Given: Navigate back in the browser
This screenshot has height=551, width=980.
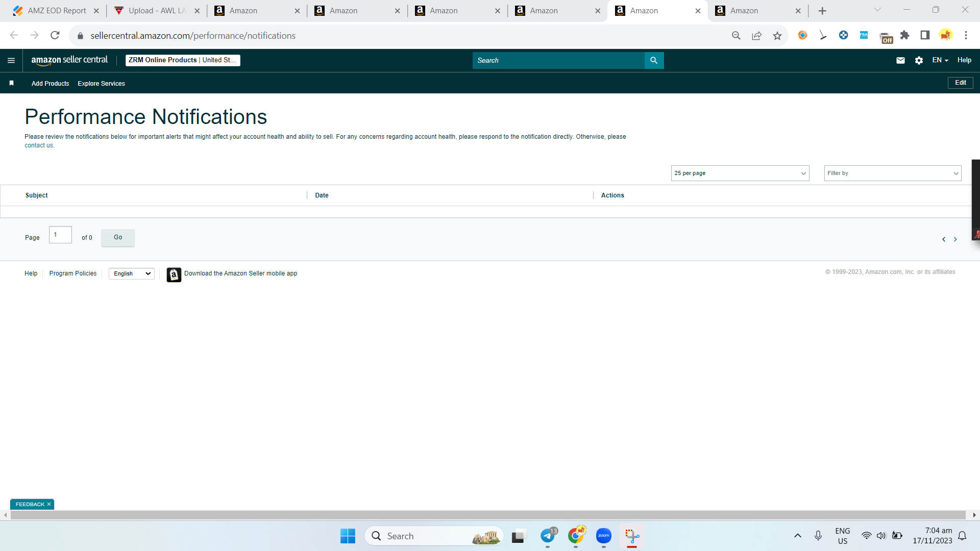Looking at the screenshot, I should pos(14,35).
